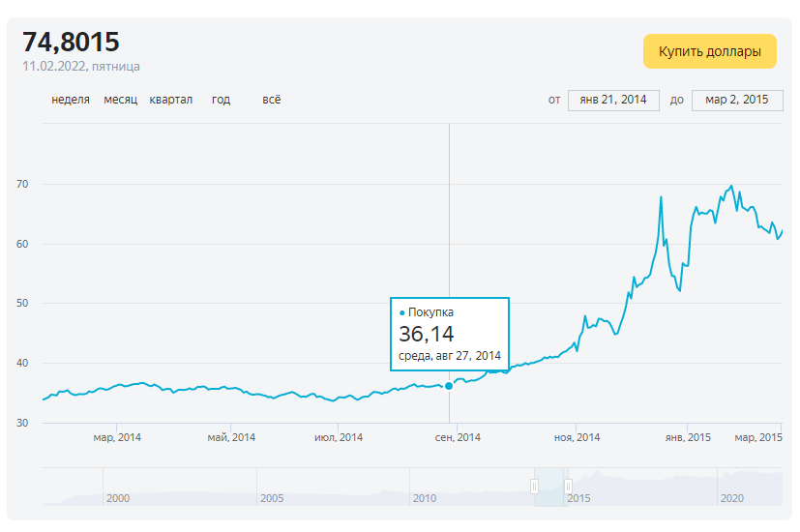Click the июл, 2014 axis label
This screenshot has width=800, height=532.
(339, 437)
